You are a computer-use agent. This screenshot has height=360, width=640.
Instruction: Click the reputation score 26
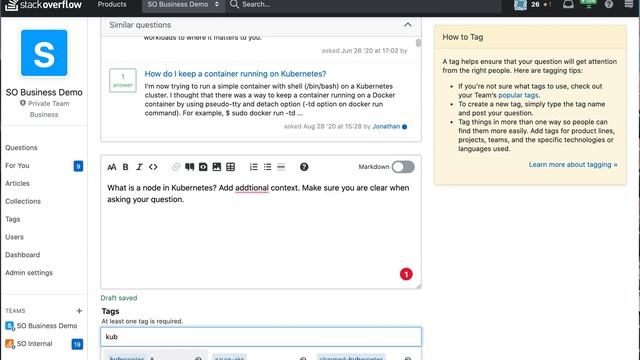pos(536,4)
